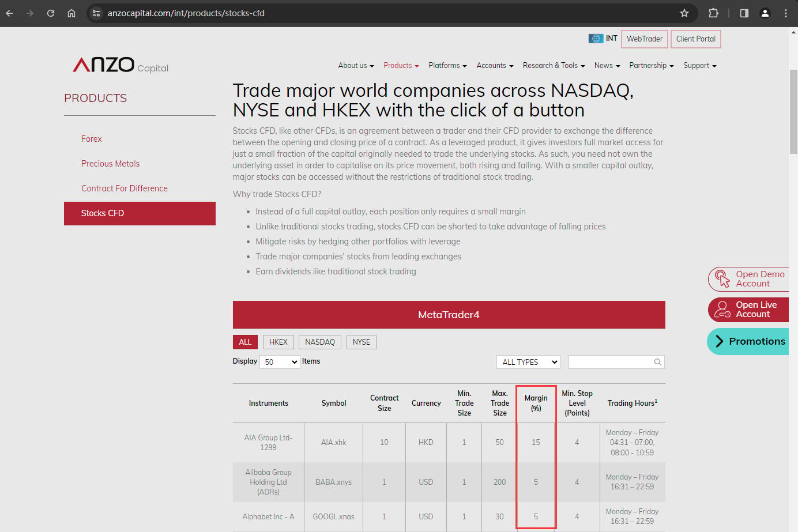Open Precious Metals in the sidebar
798x532 pixels.
pyautogui.click(x=111, y=164)
